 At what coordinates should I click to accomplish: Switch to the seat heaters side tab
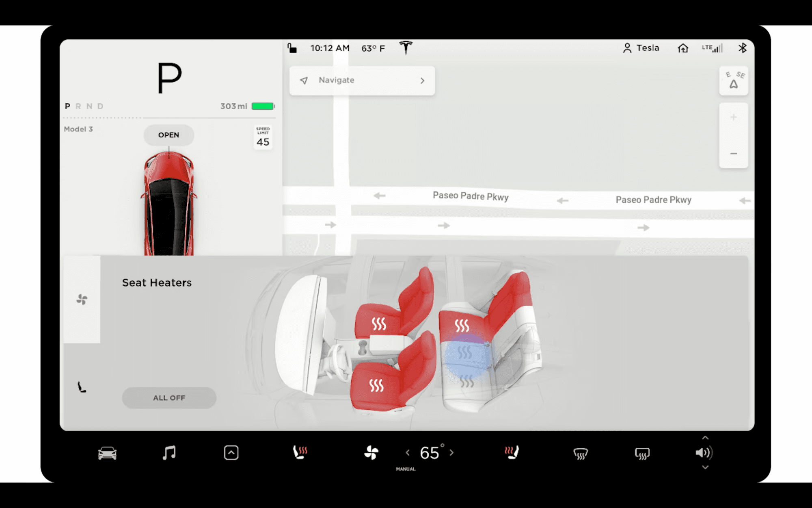point(82,386)
